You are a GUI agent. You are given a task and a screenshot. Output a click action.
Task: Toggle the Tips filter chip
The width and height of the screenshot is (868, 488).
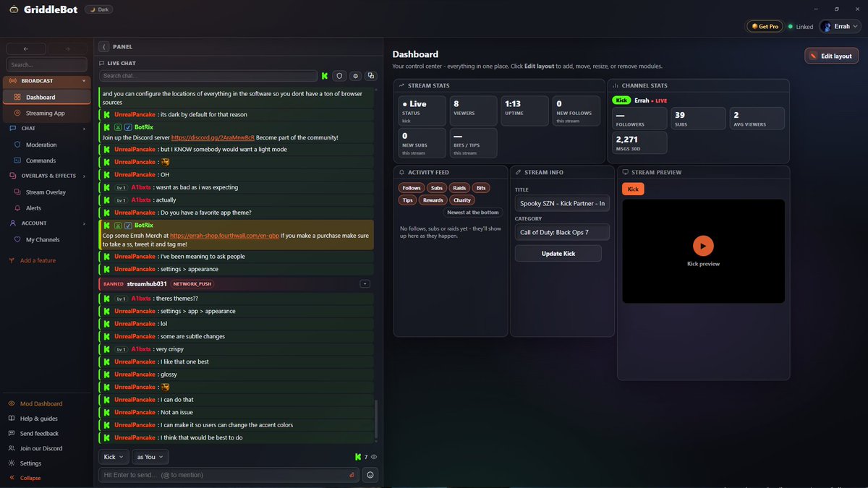pos(408,200)
